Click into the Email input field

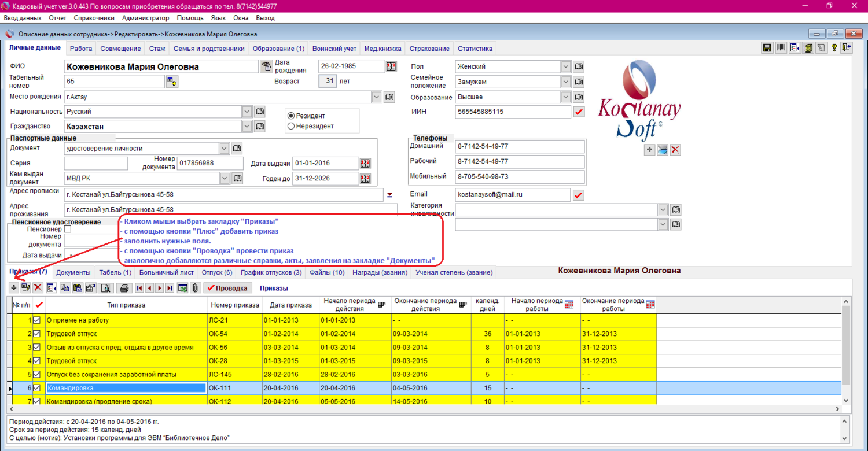(512, 195)
